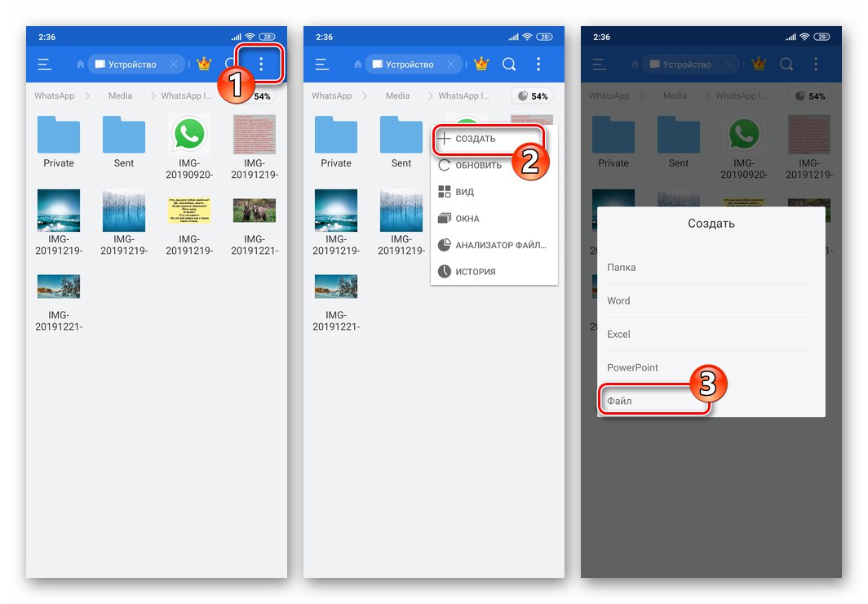
Task: Go to the Media breadcrumb on the screen without popups
Action: click(120, 95)
